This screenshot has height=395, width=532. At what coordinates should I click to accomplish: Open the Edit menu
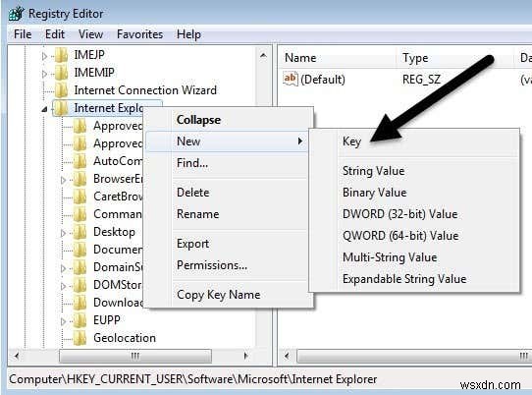55,34
